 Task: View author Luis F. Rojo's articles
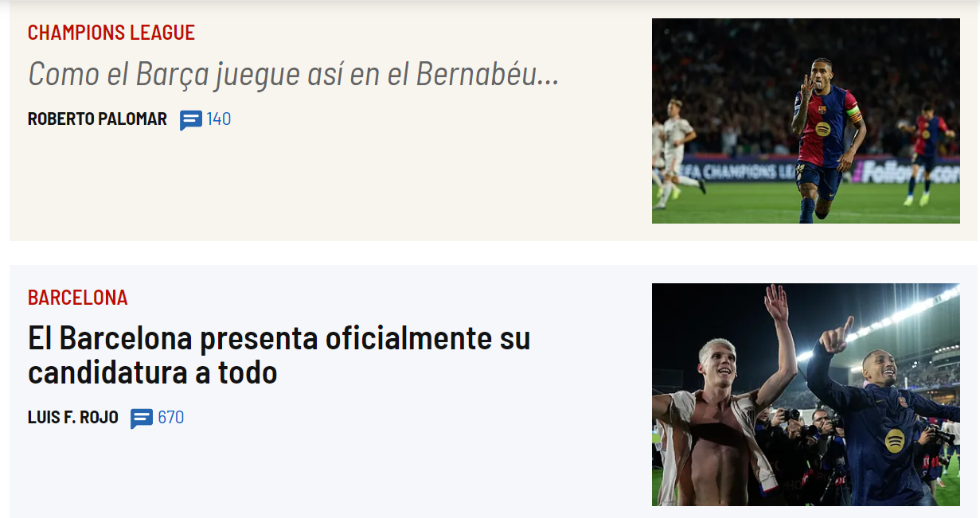tap(73, 417)
